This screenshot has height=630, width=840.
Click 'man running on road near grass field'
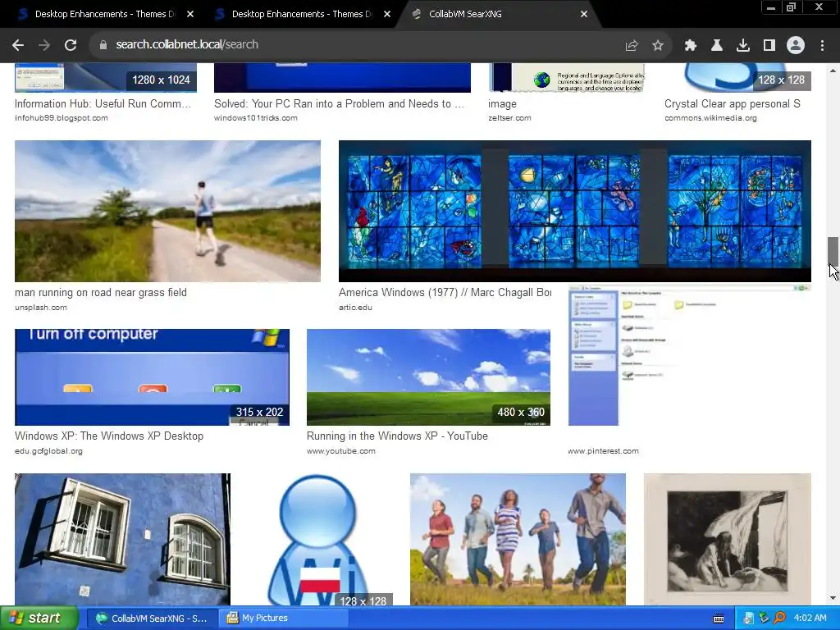(101, 293)
